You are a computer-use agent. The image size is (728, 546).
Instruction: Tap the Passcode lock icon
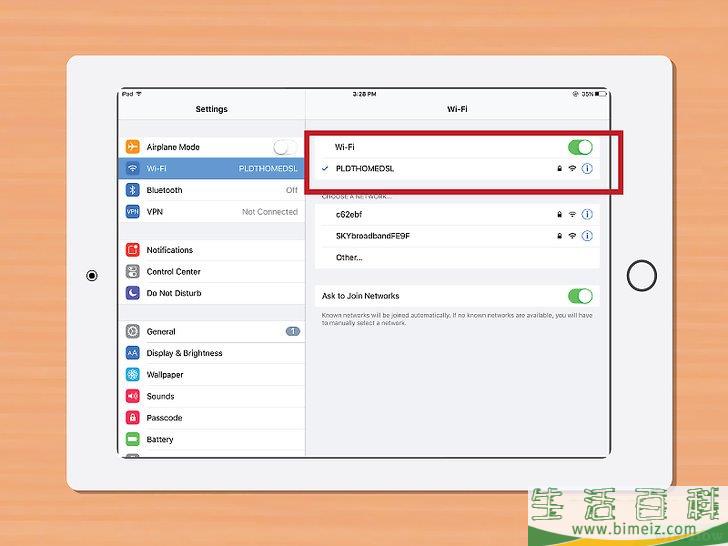coord(132,418)
